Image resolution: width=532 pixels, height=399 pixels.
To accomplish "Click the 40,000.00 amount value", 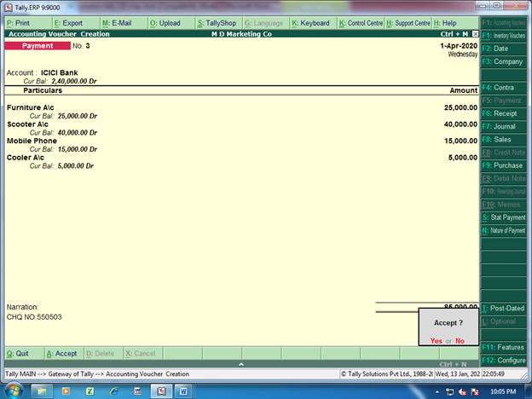I will (x=460, y=124).
